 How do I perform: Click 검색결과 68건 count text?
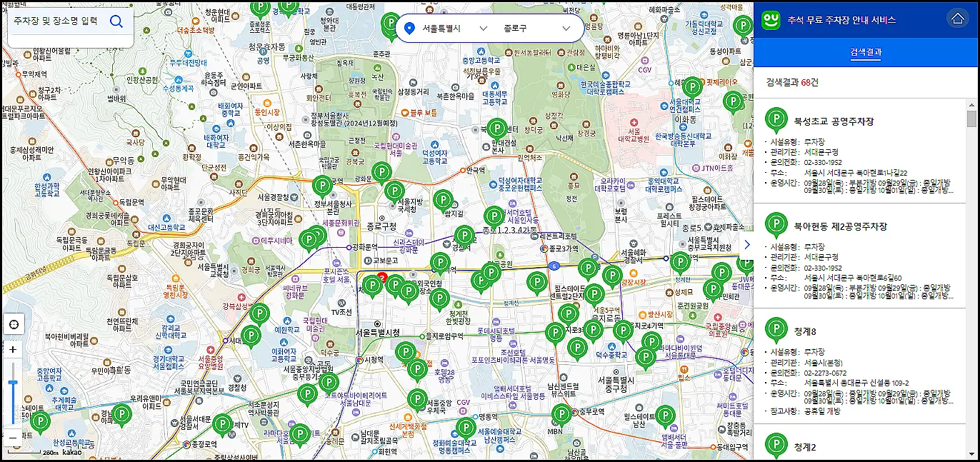click(792, 82)
